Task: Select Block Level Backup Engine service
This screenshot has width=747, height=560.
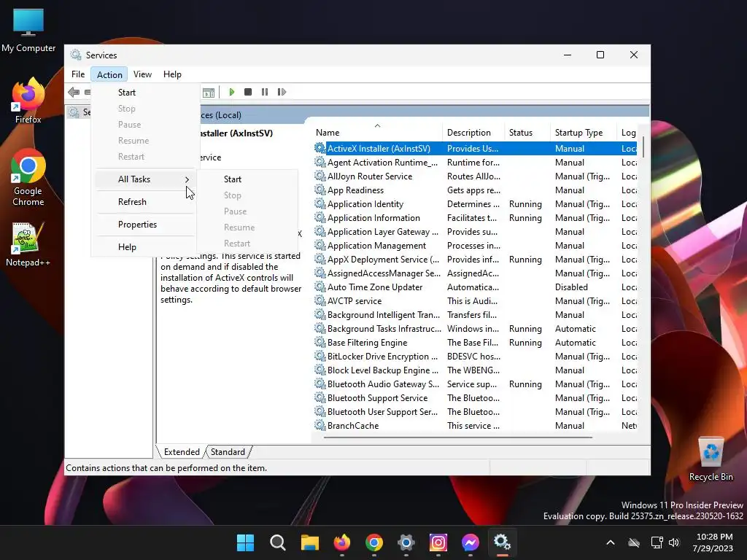Action: (x=475, y=370)
